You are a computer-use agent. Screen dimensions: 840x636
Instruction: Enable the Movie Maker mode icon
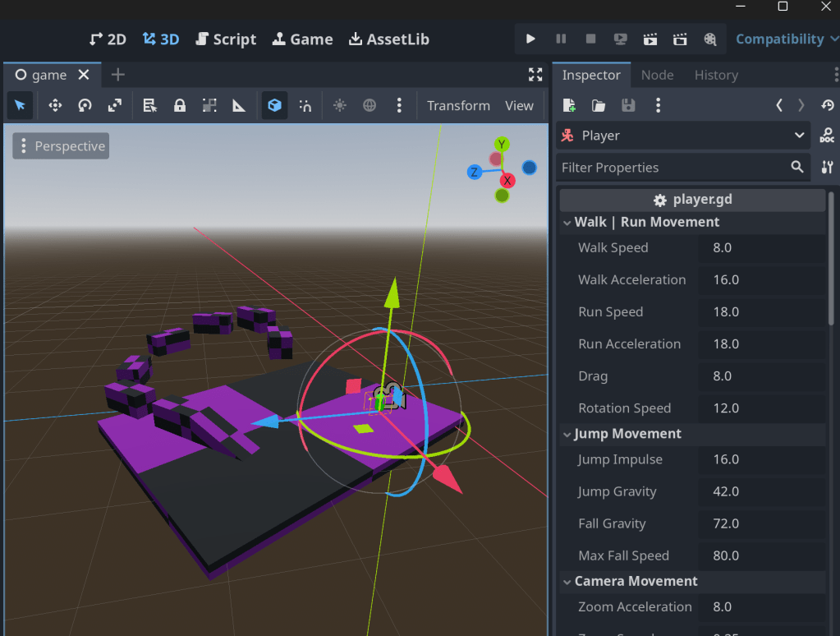tap(710, 39)
